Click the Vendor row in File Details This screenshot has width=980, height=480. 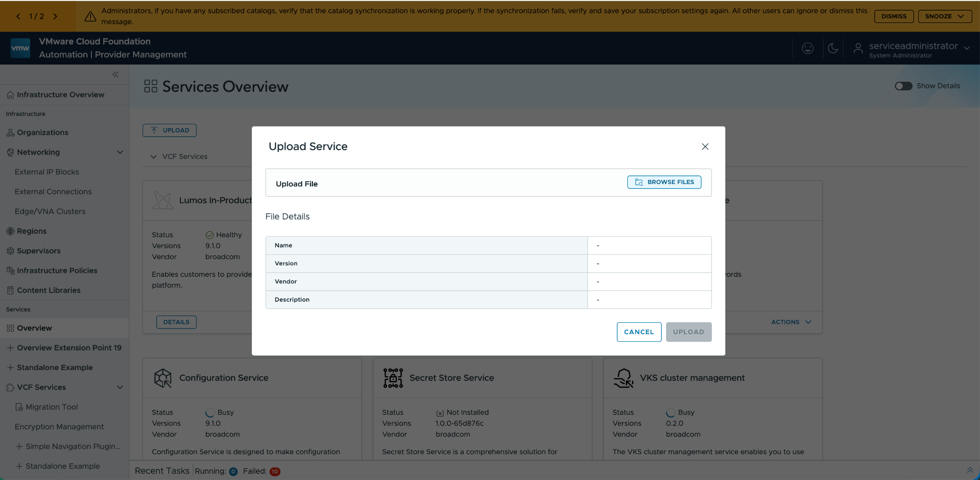click(489, 282)
